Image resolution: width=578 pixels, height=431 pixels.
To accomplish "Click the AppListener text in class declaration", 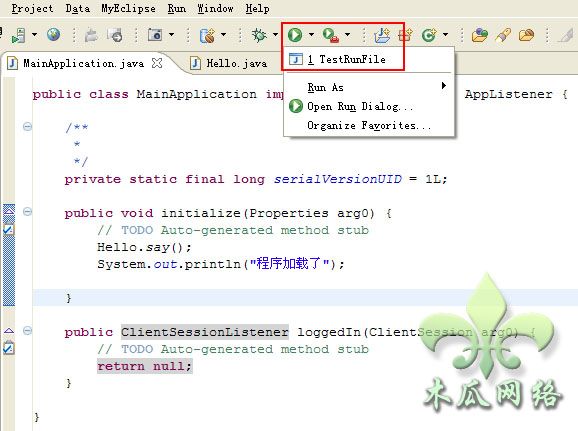I will [508, 94].
